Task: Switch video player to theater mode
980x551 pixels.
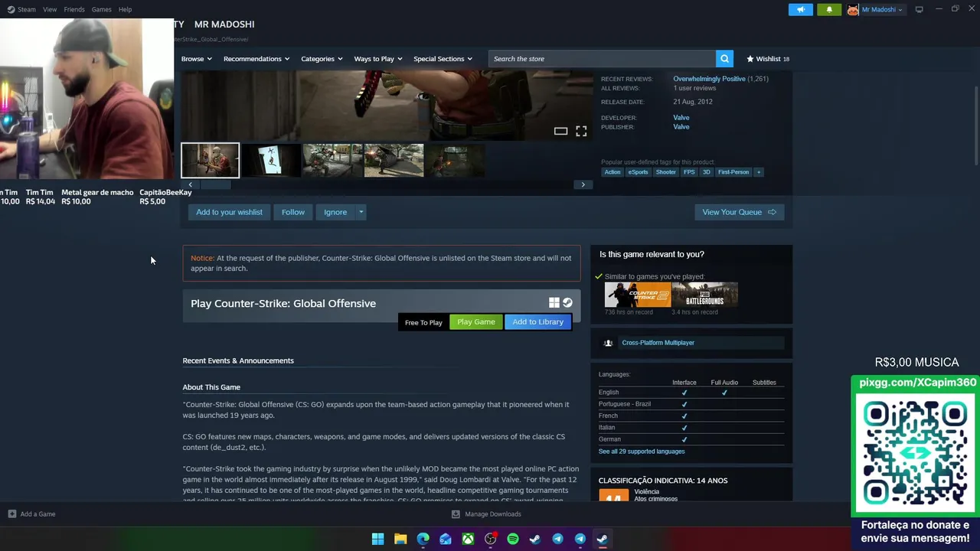Action: 560,132
